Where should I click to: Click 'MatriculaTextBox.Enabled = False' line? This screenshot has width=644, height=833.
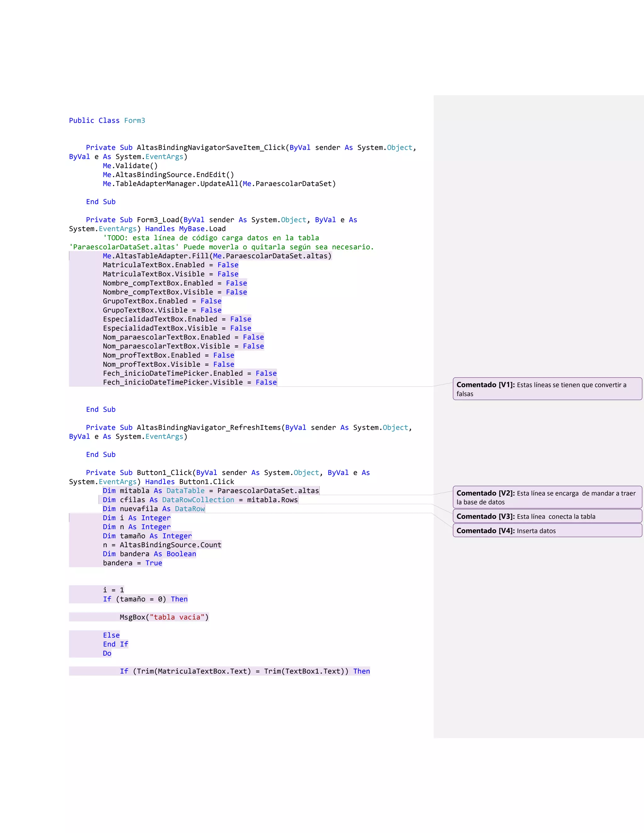click(170, 265)
